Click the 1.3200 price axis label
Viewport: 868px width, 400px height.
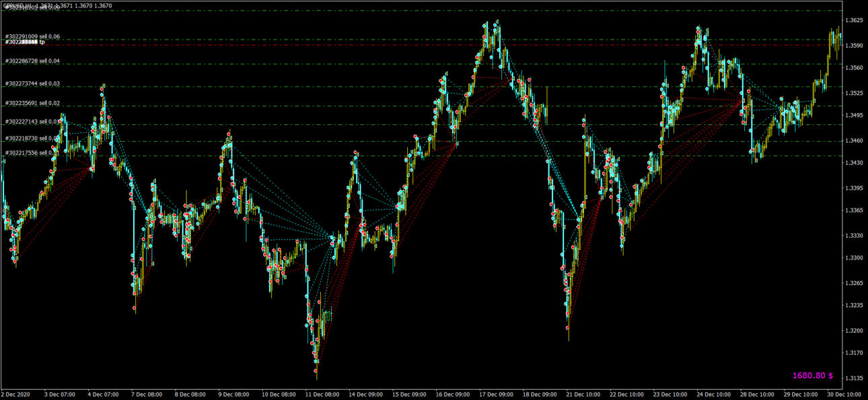pos(855,331)
